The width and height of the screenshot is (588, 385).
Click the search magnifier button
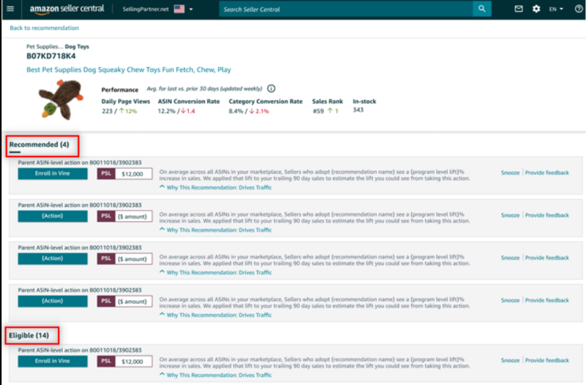coord(482,9)
